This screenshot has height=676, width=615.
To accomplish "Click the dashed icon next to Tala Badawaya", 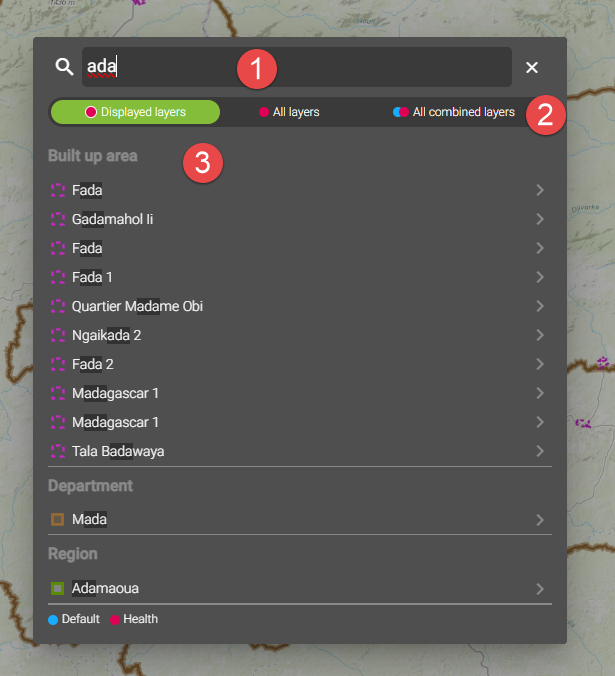I will tap(58, 451).
